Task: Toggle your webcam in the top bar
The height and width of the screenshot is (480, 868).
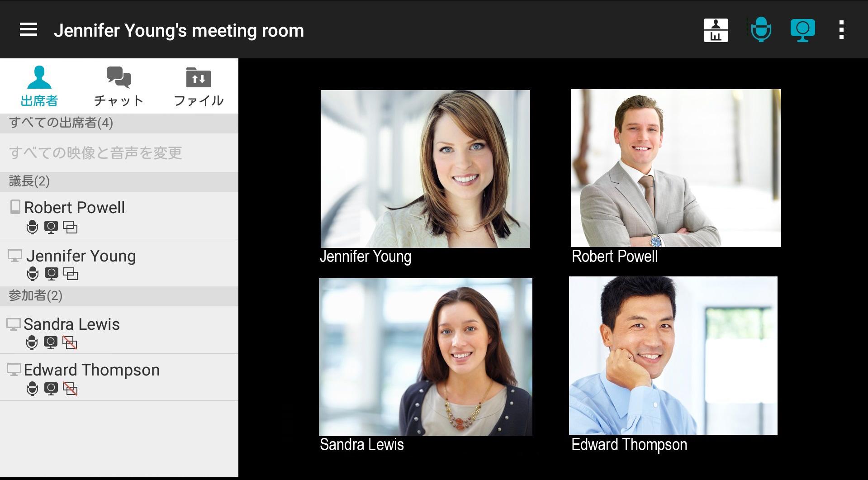Action: [x=802, y=30]
